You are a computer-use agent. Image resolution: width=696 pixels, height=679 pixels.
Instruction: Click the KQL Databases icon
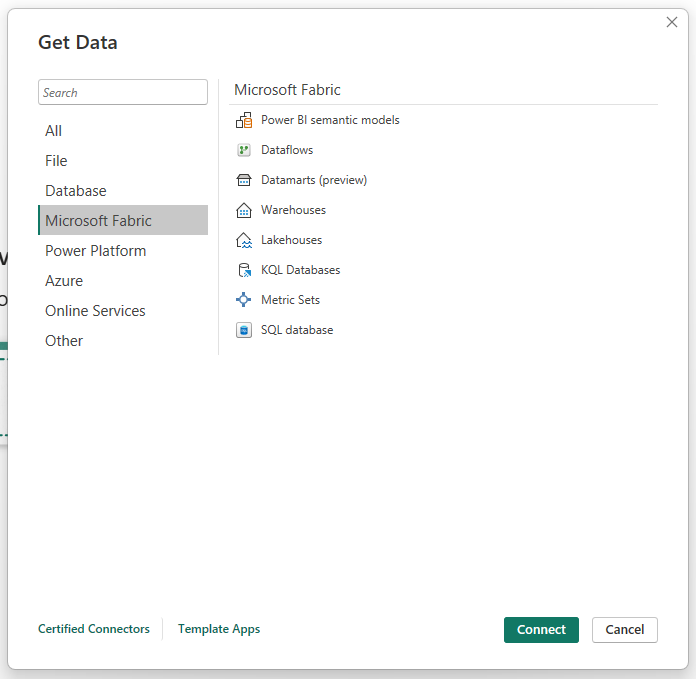tap(244, 270)
